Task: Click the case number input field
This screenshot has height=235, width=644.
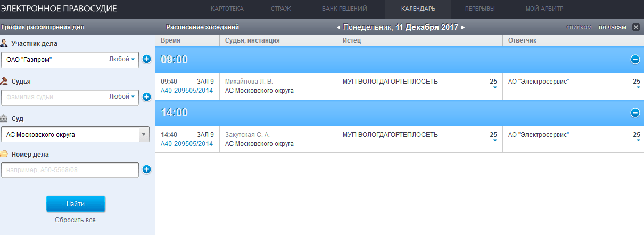Action: point(70,170)
